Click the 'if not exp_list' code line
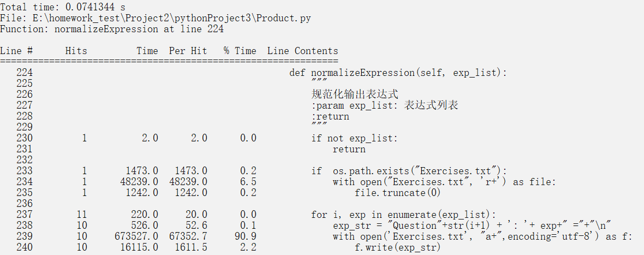The width and height of the screenshot is (644, 255). (354, 138)
